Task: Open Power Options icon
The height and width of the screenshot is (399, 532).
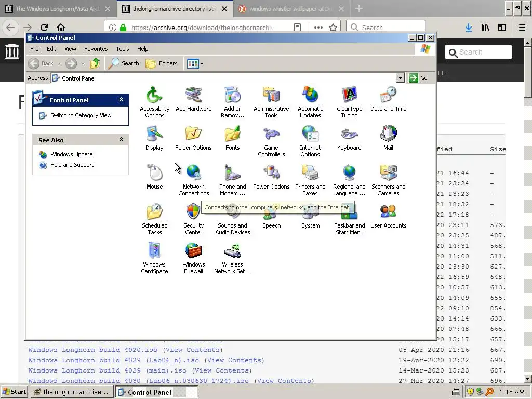Action: (271, 177)
